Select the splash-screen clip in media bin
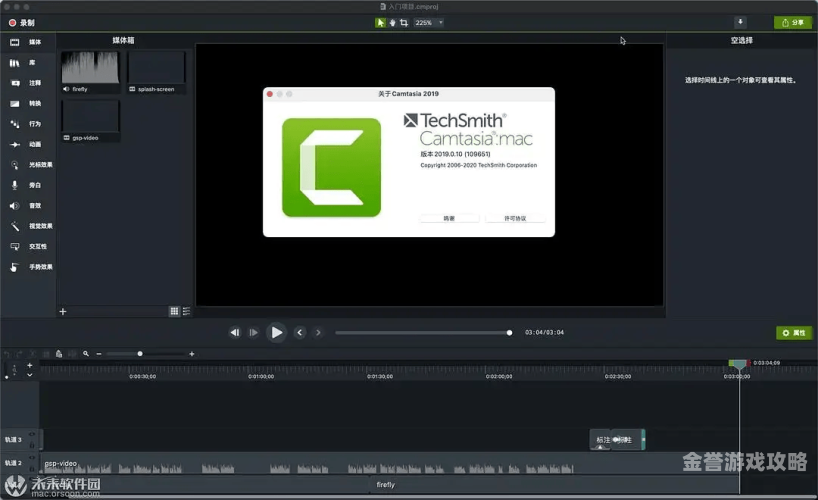Viewport: 818px width, 500px height. (x=157, y=72)
